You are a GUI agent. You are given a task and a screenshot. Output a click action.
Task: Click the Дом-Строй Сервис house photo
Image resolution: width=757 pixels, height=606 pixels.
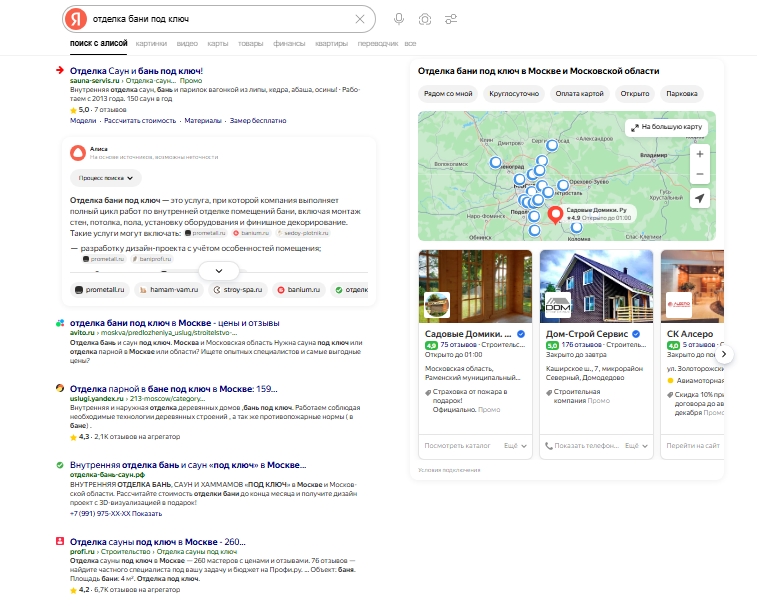coord(595,285)
